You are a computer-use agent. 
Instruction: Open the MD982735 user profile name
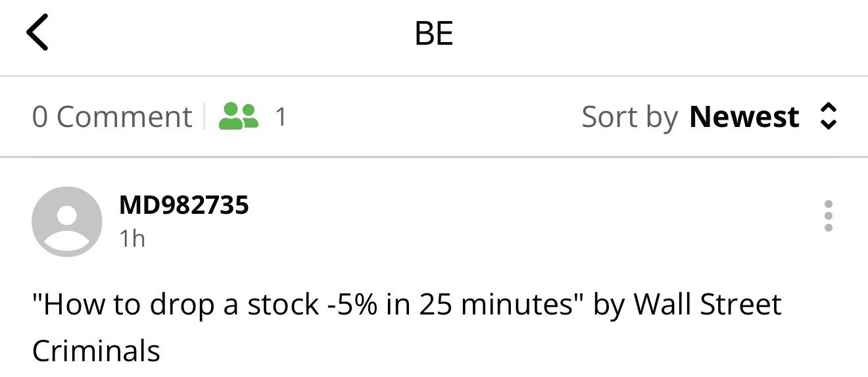[184, 205]
